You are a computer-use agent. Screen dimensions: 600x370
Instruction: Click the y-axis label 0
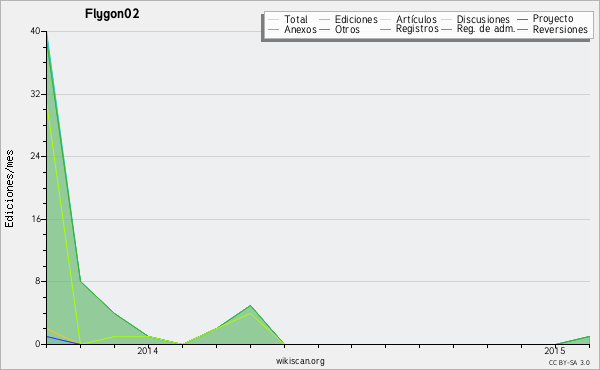click(x=38, y=344)
